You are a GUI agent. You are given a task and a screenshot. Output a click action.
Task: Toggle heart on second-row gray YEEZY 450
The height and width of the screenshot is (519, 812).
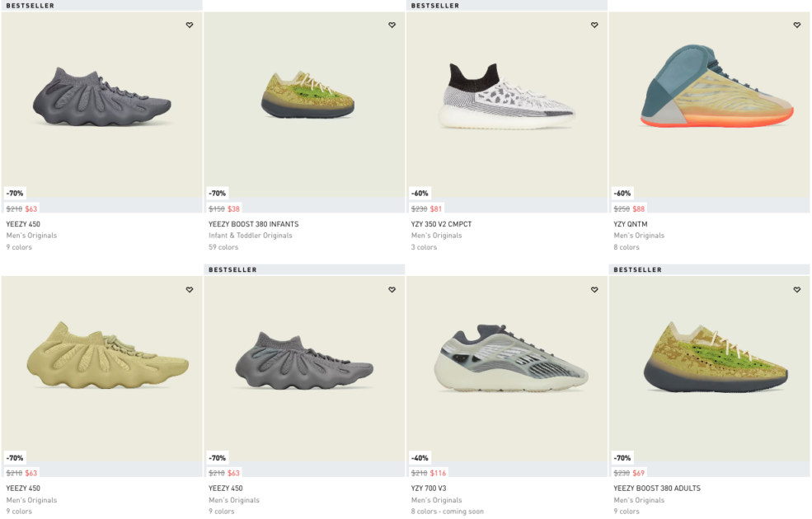coord(392,290)
